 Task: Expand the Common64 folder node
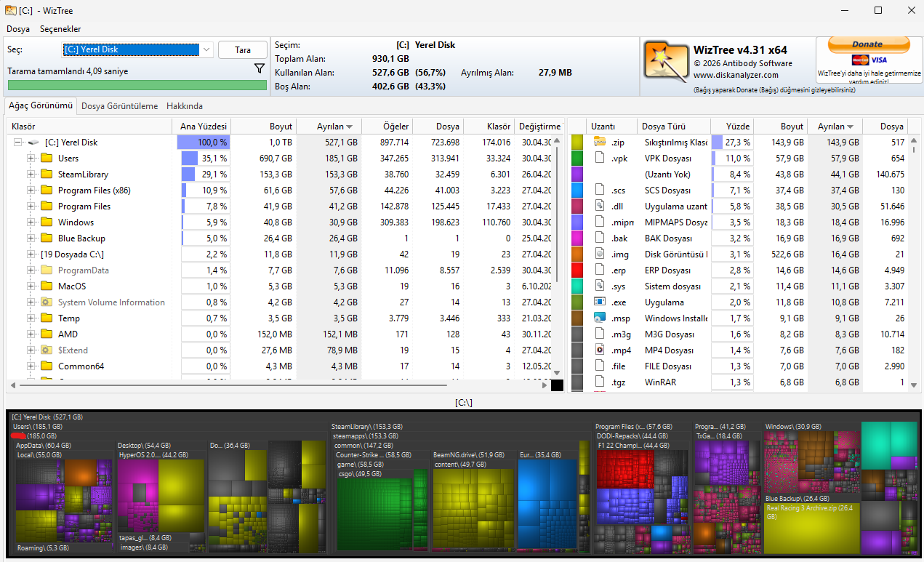click(31, 366)
